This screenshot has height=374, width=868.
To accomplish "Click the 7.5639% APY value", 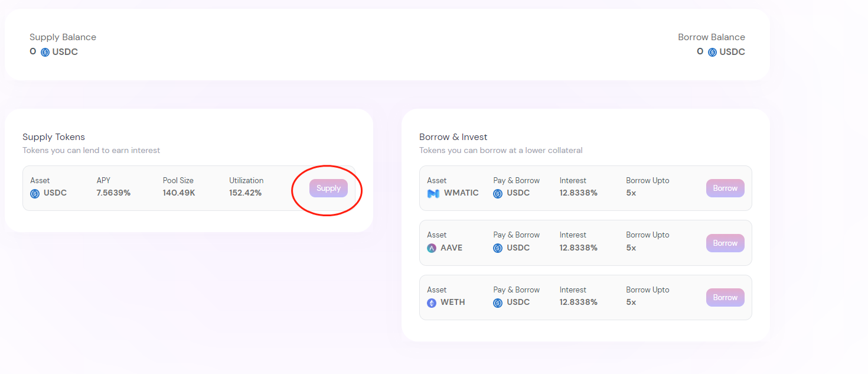I will coord(113,193).
